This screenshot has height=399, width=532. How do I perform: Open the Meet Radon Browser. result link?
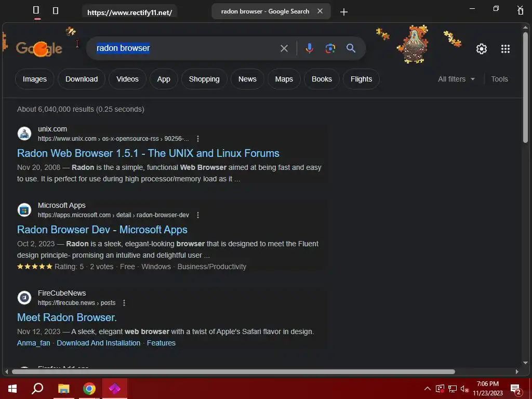coord(67,317)
